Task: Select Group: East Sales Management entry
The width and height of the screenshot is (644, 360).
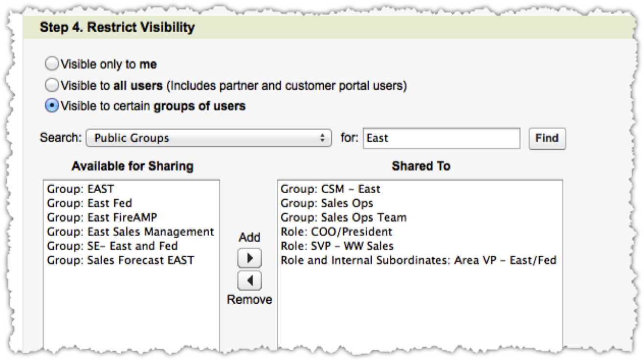Action: tap(130, 231)
